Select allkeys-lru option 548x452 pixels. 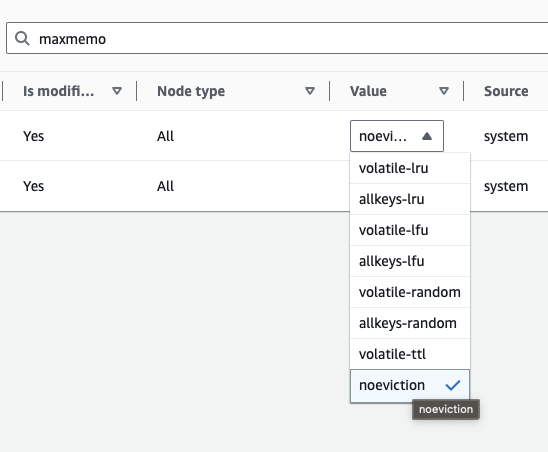[410, 199]
